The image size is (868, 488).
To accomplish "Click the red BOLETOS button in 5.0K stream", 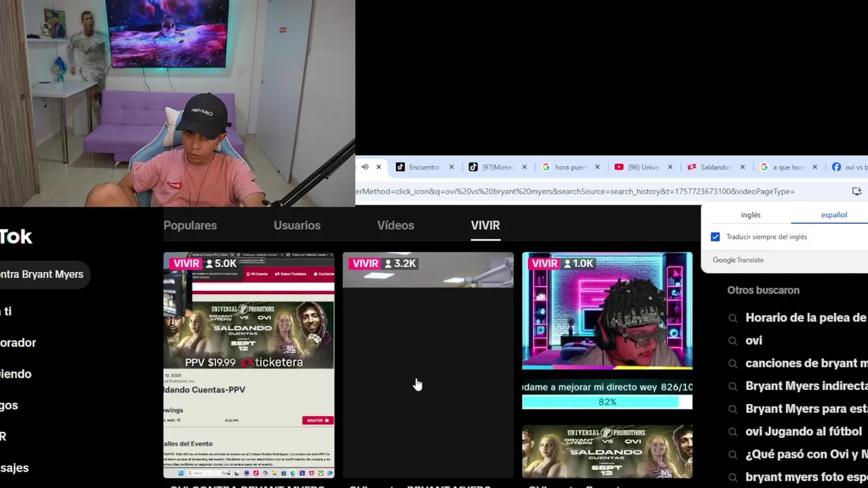I will (318, 420).
